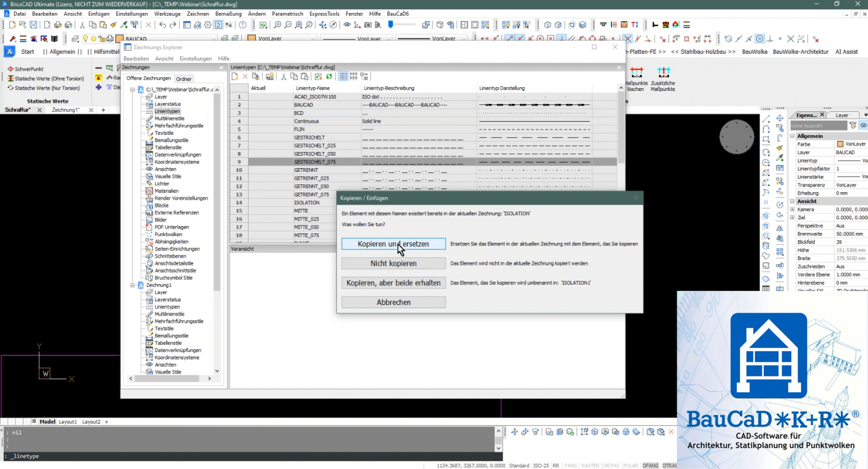This screenshot has height=469, width=868.
Task: Click the Zoom Out magnifier icon
Action: point(288,25)
